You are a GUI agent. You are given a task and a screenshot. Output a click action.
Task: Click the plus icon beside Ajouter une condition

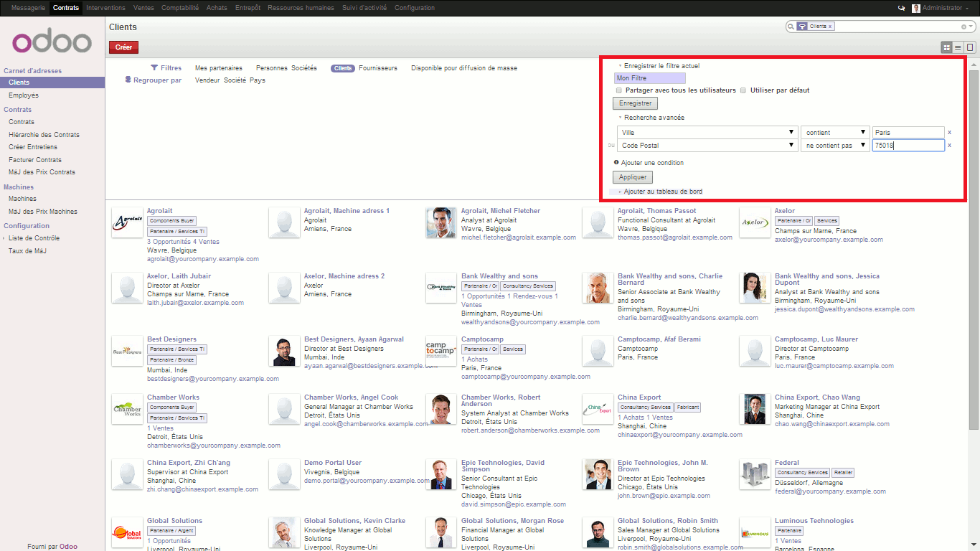pos(617,163)
